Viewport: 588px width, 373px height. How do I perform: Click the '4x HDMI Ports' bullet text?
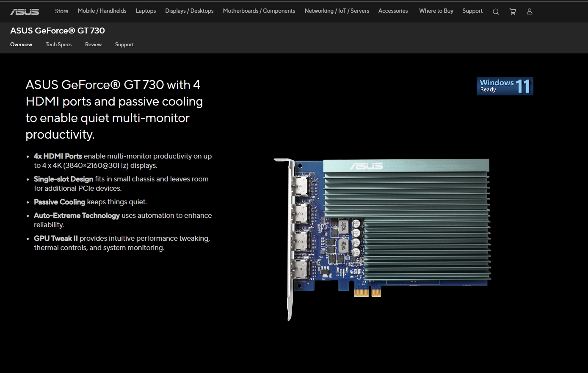pyautogui.click(x=123, y=161)
